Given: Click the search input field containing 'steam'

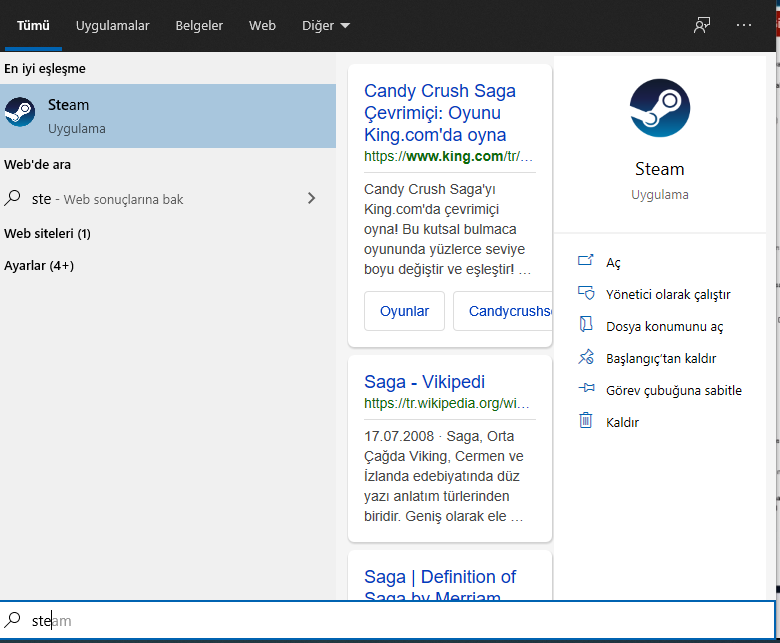Looking at the screenshot, I should click(400, 621).
